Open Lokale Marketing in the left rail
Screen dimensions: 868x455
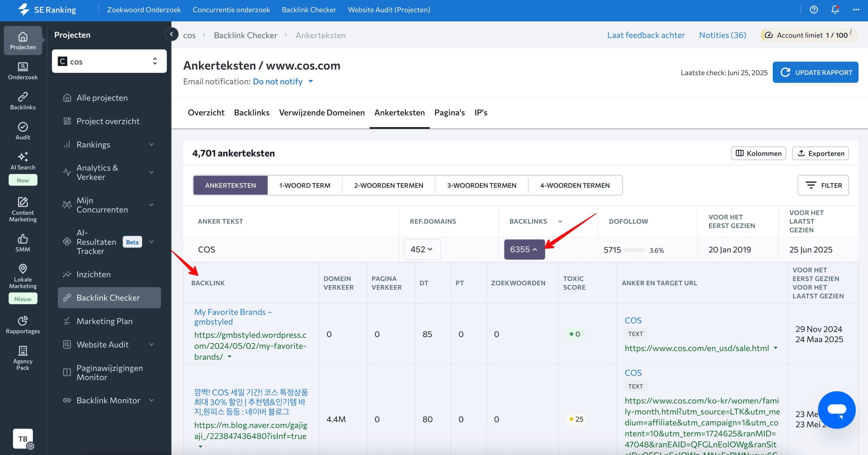point(23,276)
